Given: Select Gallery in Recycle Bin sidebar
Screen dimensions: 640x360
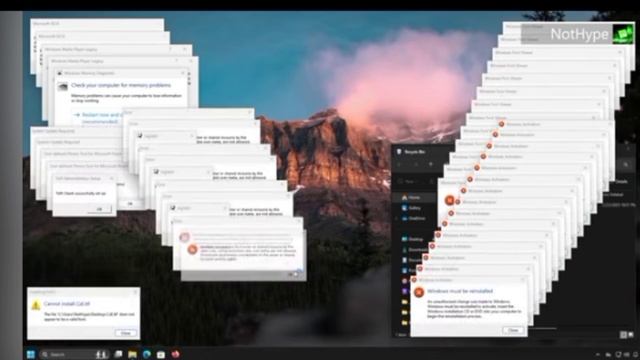Looking at the screenshot, I should coord(411,208).
